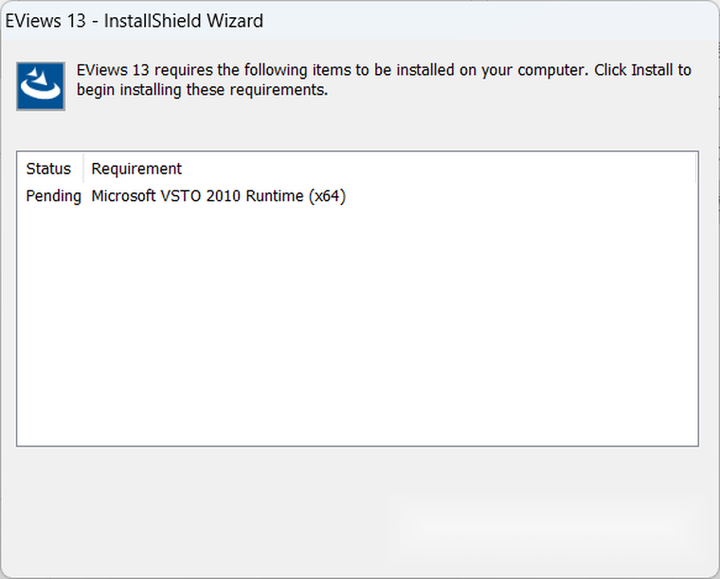Select the Pending status cell
Screen dimensions: 720x579
pyautogui.click(x=53, y=196)
